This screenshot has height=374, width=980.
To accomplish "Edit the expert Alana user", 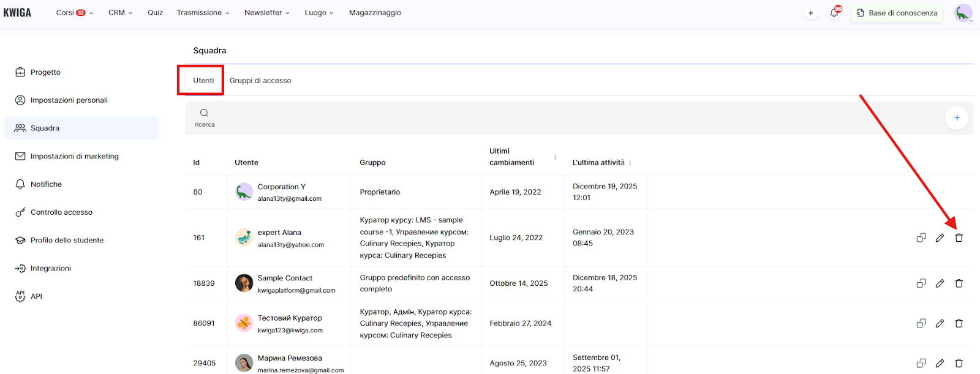I will click(x=940, y=237).
